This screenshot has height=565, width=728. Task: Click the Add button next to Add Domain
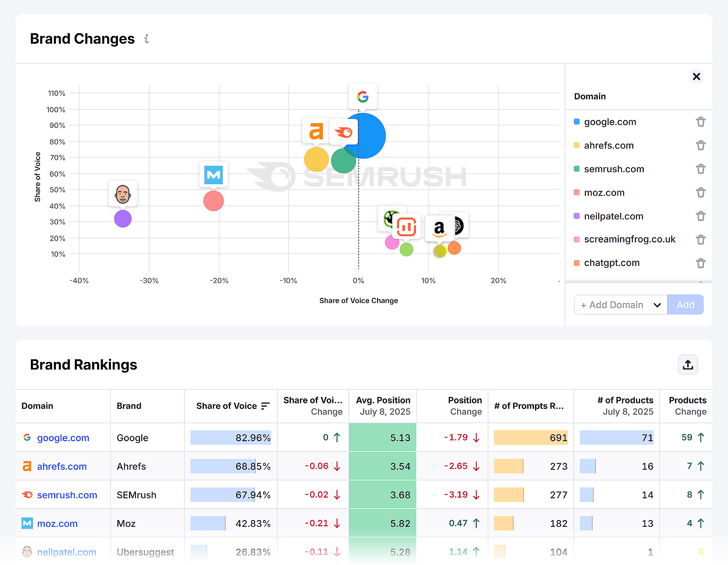(685, 304)
